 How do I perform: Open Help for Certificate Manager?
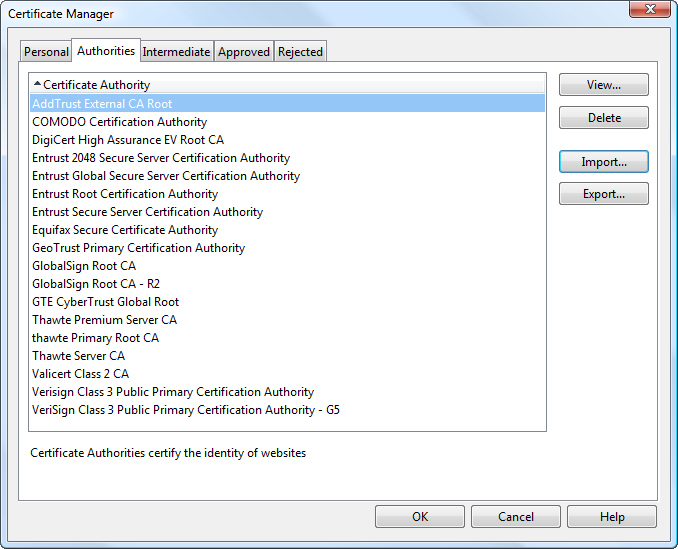612,517
